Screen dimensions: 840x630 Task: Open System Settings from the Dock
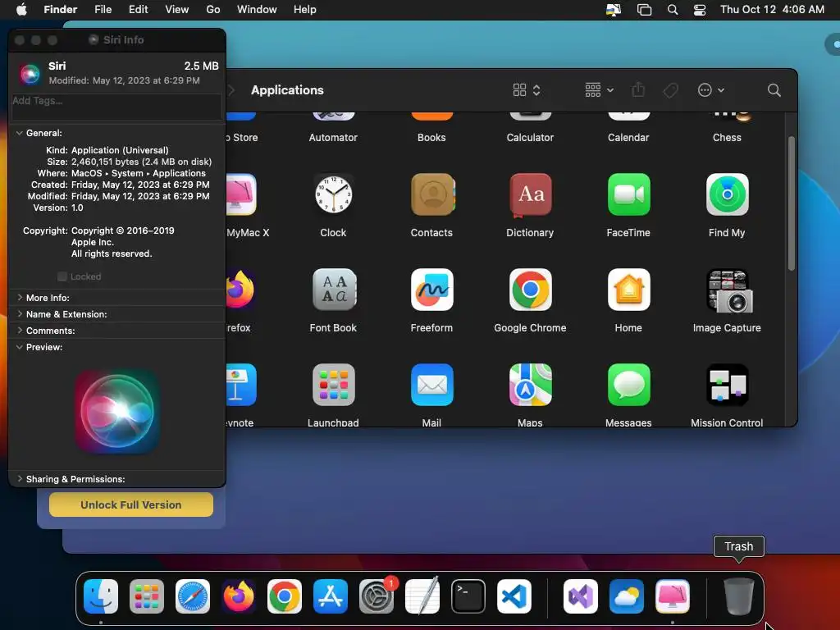click(376, 596)
